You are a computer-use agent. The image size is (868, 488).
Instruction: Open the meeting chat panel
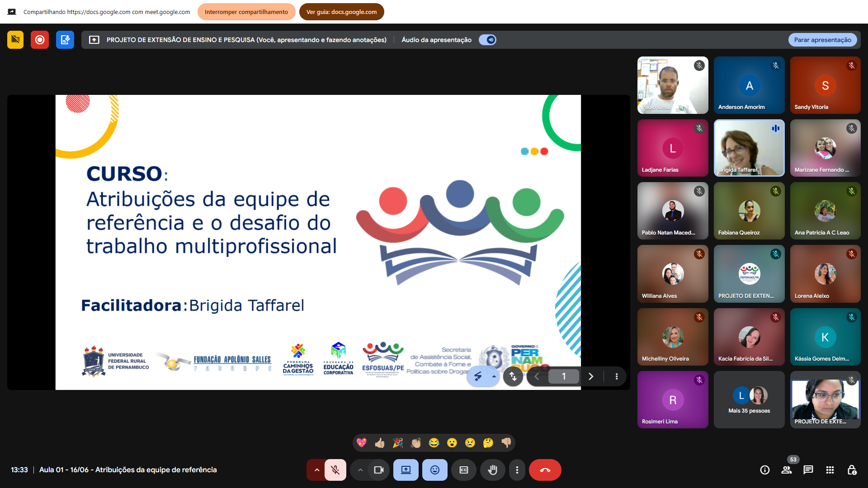(x=808, y=470)
